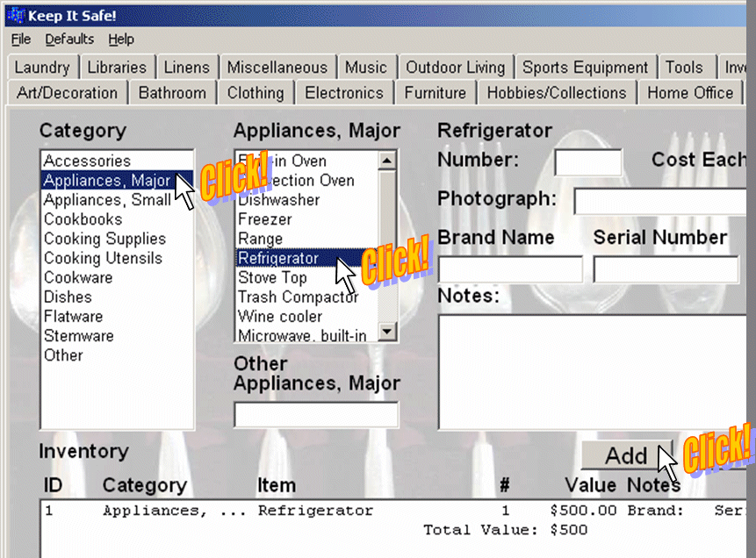Choose Freezer from the appliances list
This screenshot has width=756, height=558.
pyautogui.click(x=306, y=219)
